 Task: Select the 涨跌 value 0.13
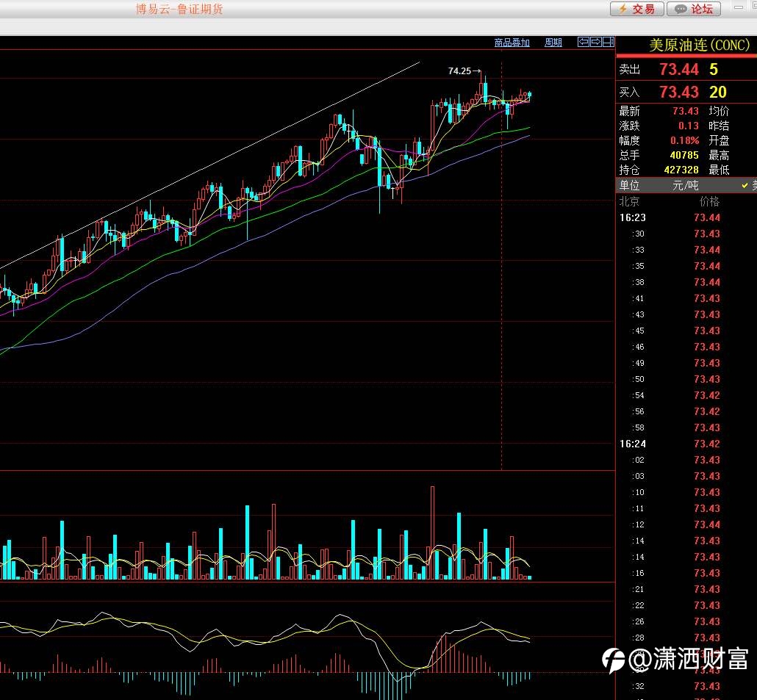click(x=689, y=126)
